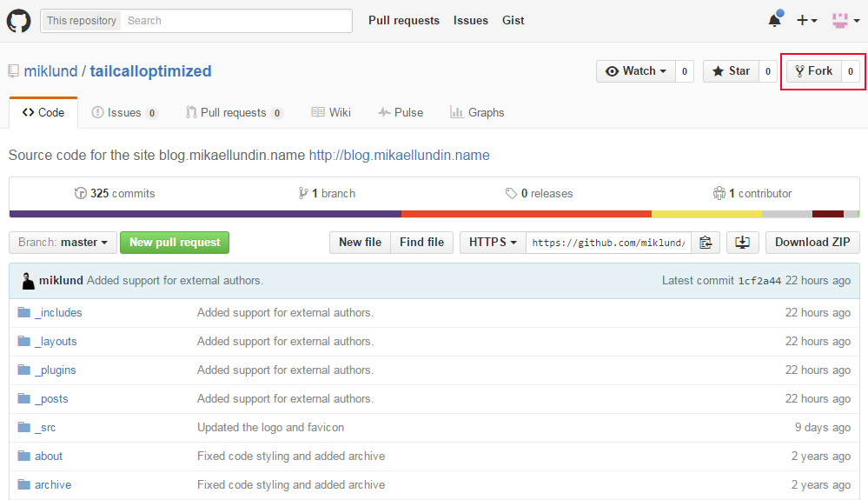Viewport: 868px width, 500px height.
Task: View the forks count
Action: (x=851, y=71)
